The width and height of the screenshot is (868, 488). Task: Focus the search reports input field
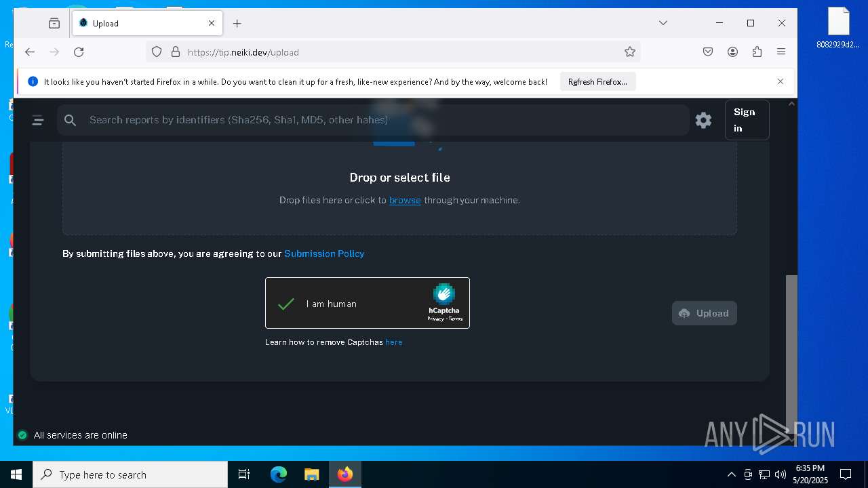[373, 120]
